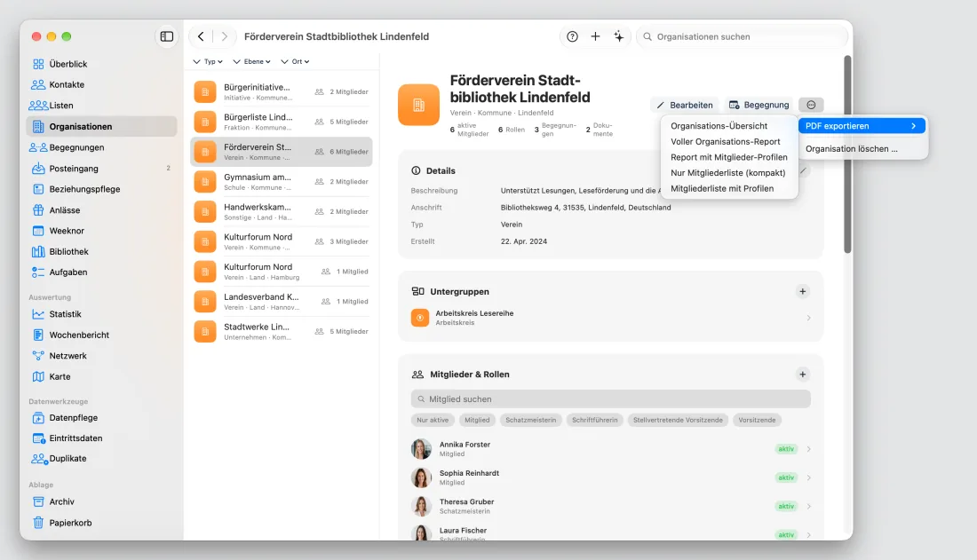Select PDF exportieren menu item

[862, 126]
